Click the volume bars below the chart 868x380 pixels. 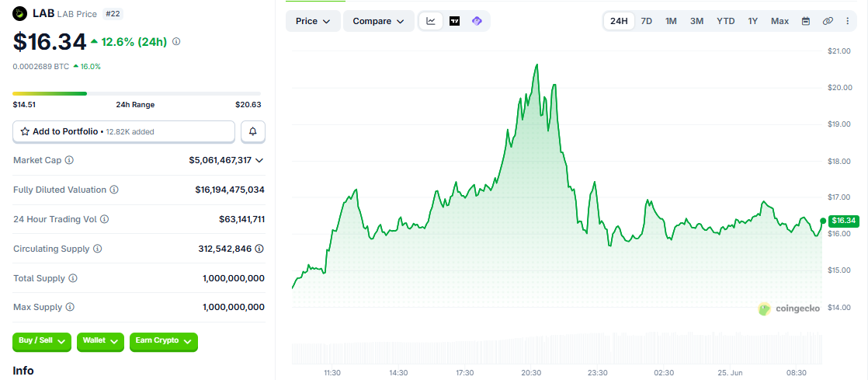tap(557, 347)
